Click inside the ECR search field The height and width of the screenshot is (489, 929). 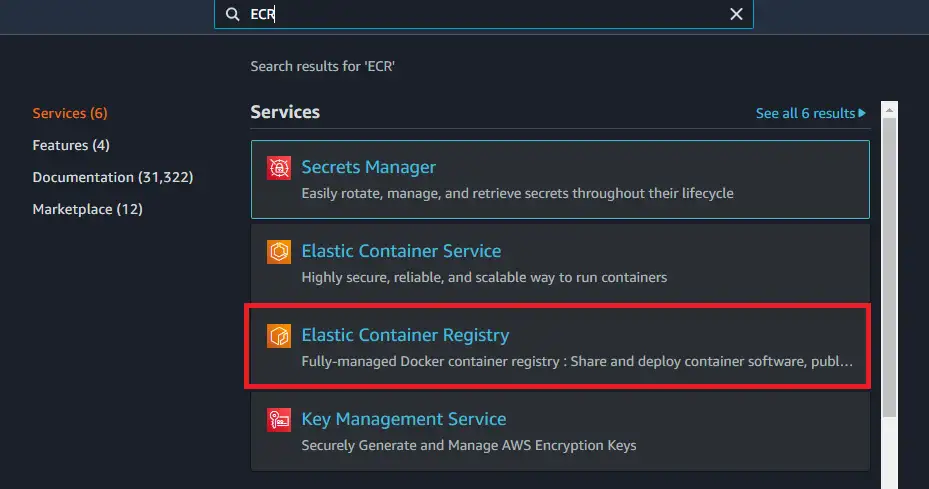click(480, 14)
